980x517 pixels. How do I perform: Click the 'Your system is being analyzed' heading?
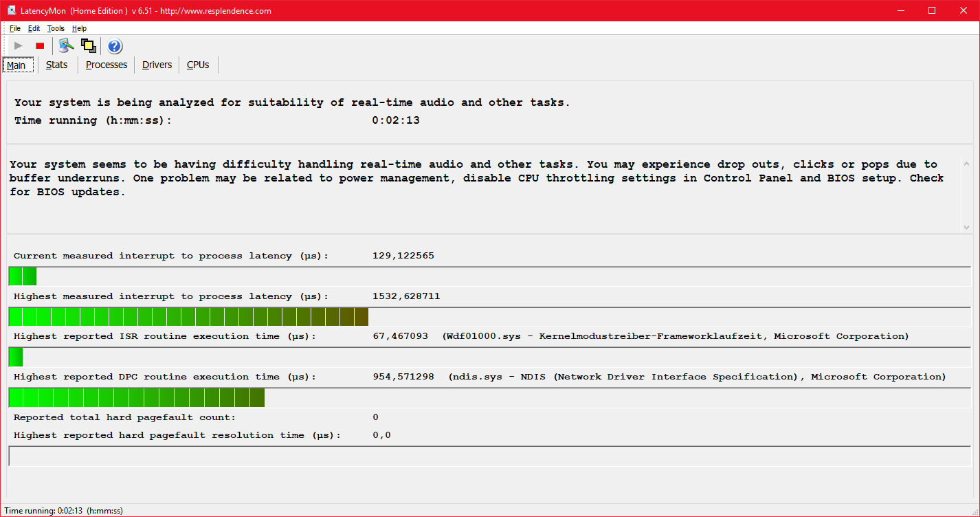click(x=292, y=102)
